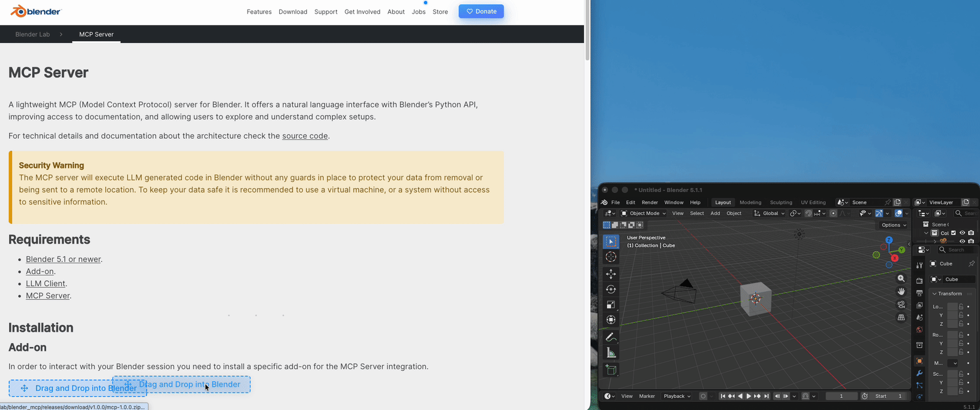Expand the Global transform orientation dropdown
The height and width of the screenshot is (410, 980).
[x=770, y=214]
